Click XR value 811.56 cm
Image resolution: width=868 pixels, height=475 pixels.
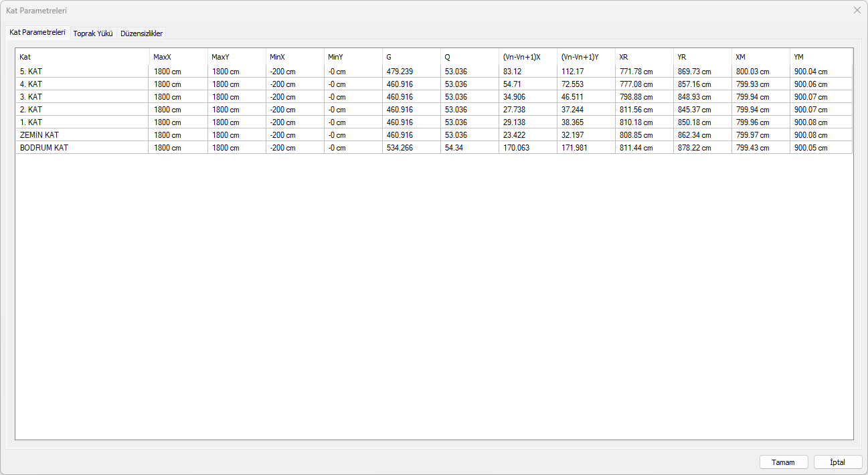(x=644, y=110)
